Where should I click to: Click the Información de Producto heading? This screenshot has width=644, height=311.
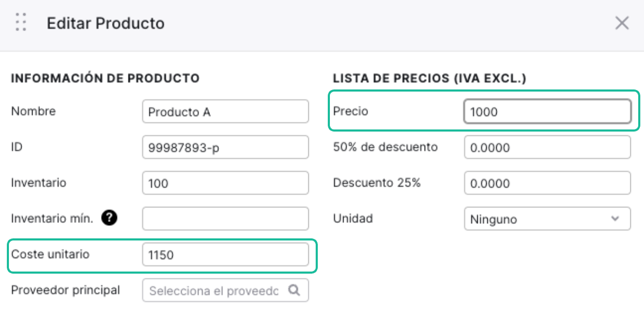pyautogui.click(x=105, y=78)
